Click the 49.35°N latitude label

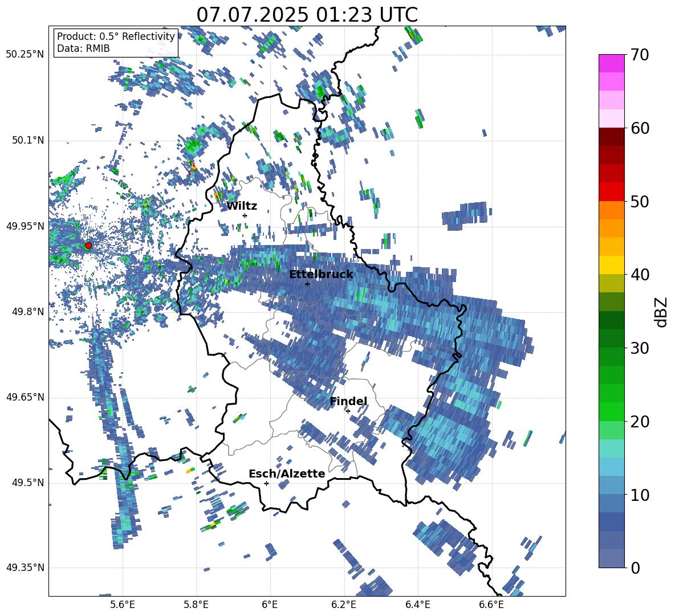click(25, 568)
